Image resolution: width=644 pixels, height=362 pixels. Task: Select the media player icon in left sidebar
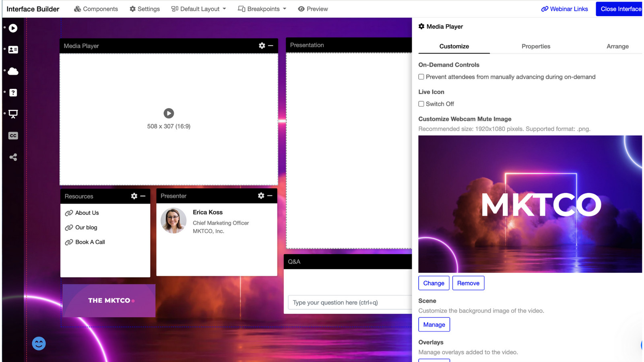[13, 28]
